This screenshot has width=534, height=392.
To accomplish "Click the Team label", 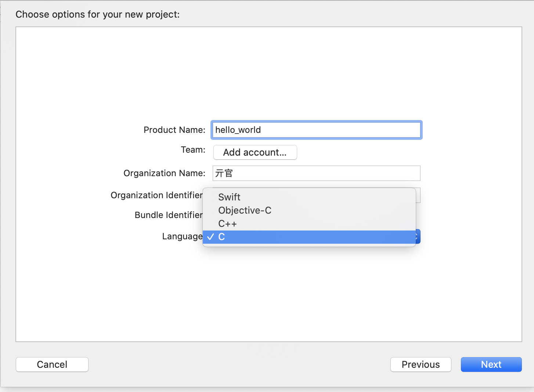I will (193, 150).
